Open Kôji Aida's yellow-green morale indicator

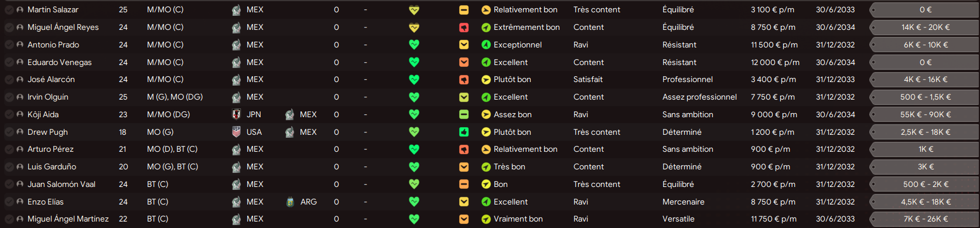point(464,114)
